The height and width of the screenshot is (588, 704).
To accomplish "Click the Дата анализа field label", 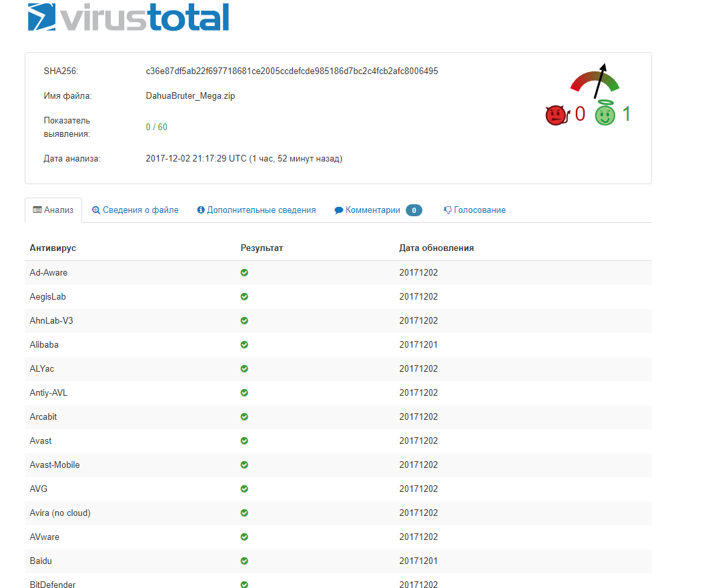I will (x=72, y=159).
